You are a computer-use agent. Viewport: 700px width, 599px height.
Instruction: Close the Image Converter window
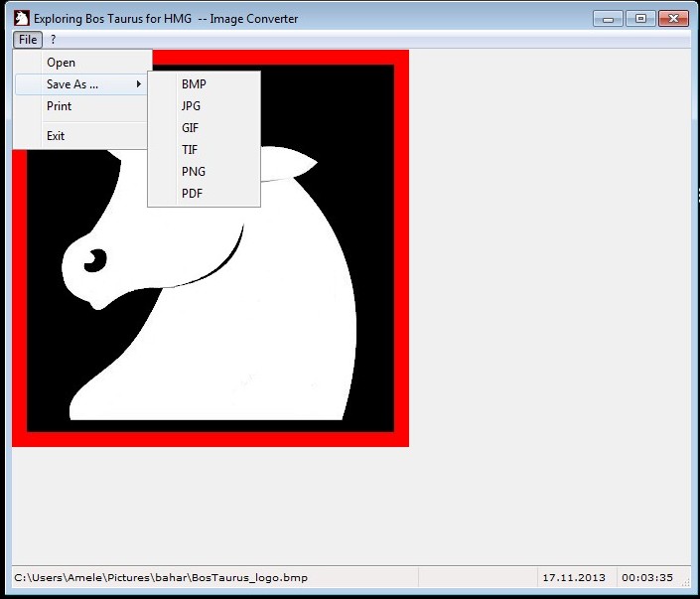click(673, 19)
